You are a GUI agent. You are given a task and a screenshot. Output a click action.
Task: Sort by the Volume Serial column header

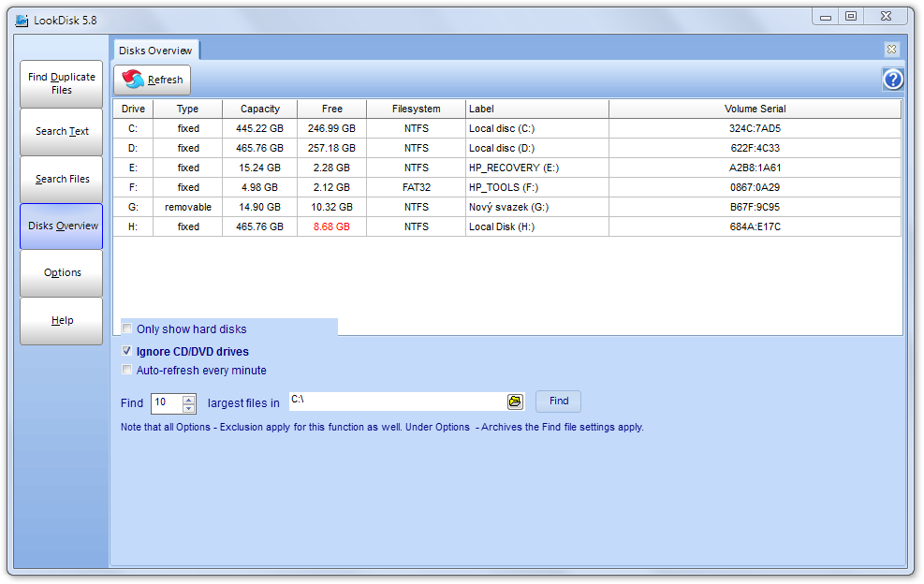click(755, 109)
